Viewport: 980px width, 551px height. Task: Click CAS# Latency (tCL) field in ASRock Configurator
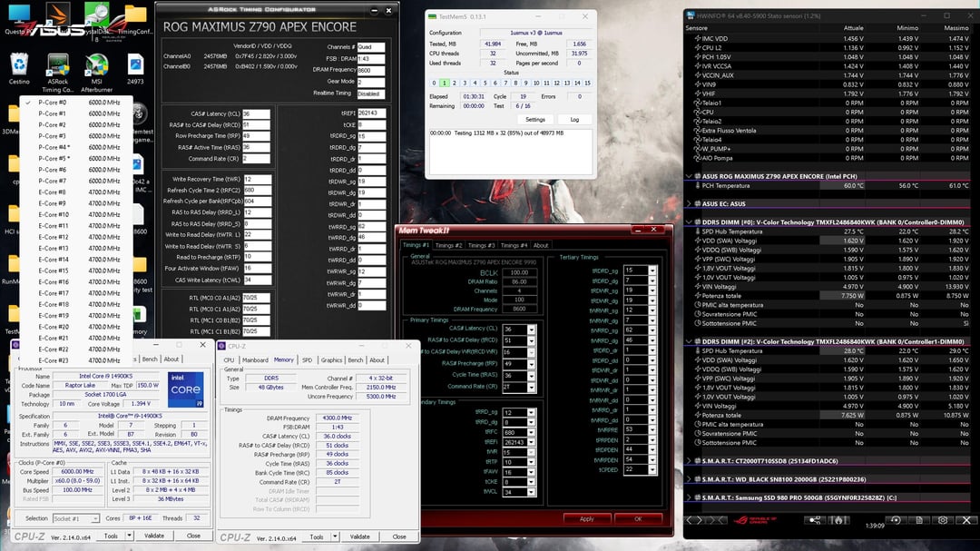(256, 113)
